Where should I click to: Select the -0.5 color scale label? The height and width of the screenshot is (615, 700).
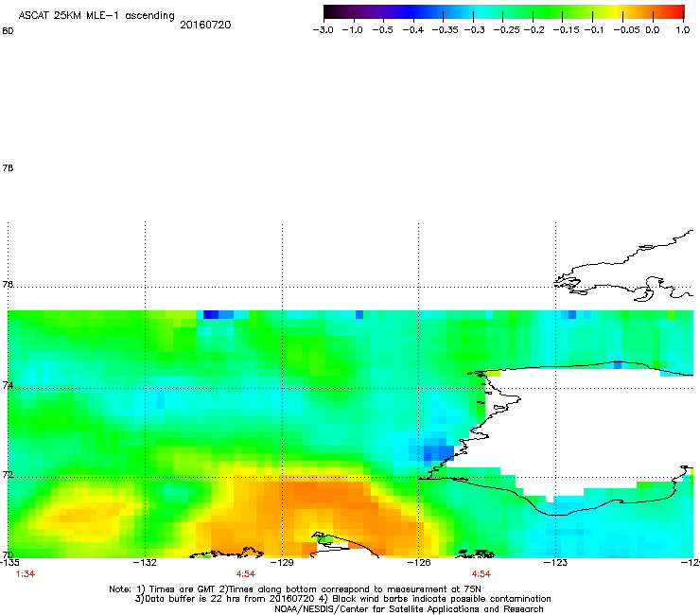click(x=382, y=30)
